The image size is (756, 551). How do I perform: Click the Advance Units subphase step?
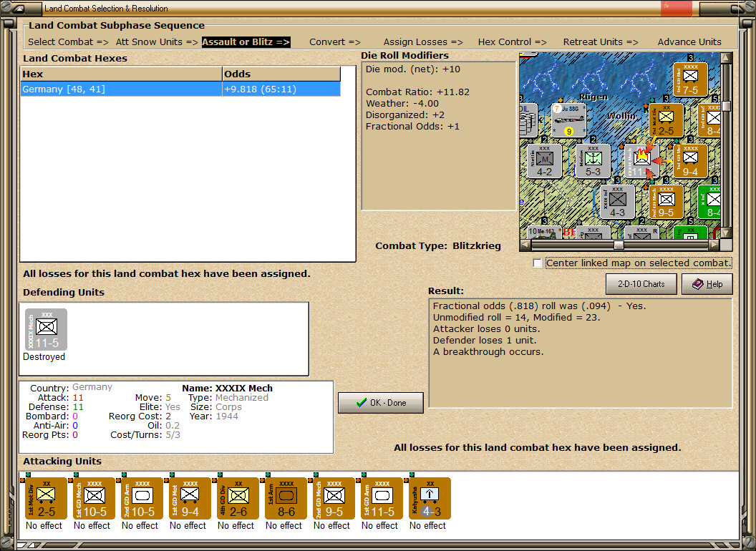click(x=689, y=42)
